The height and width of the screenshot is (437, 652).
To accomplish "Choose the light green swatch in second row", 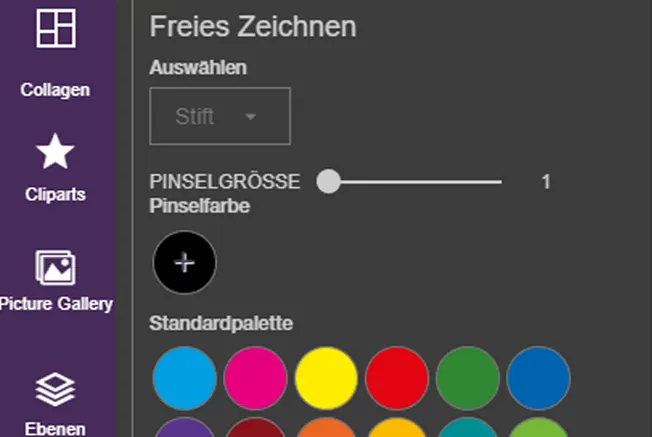I will click(x=538, y=430).
